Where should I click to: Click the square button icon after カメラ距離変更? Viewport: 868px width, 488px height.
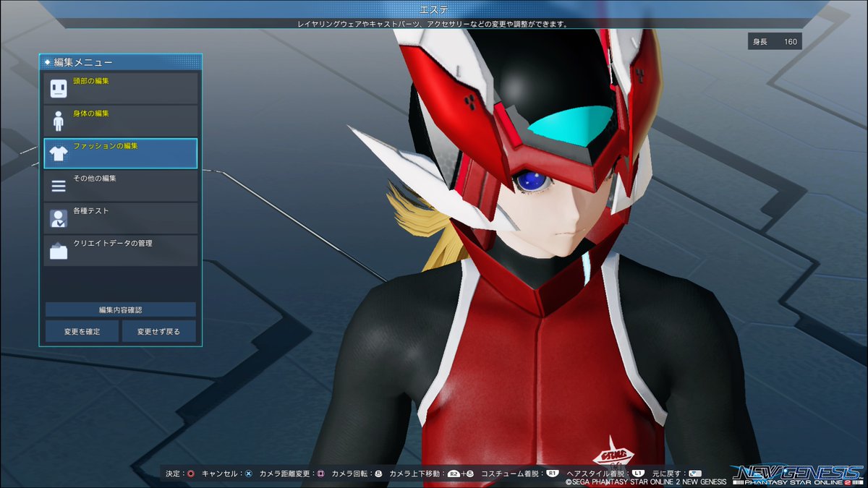[x=320, y=474]
